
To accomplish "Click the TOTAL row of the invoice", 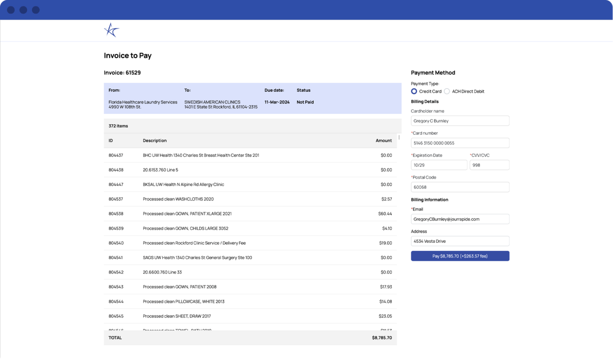I will [x=250, y=338].
